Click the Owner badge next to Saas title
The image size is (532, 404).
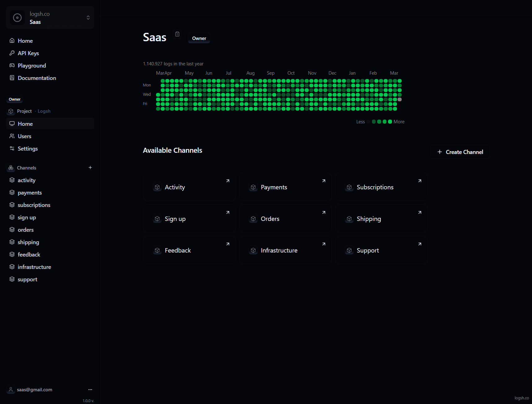click(x=199, y=38)
